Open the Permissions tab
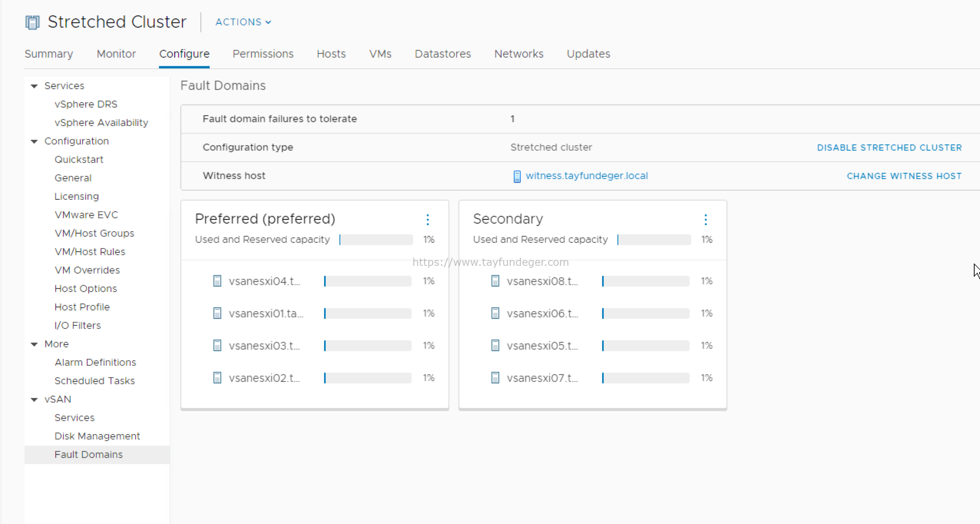980x524 pixels. coord(263,54)
